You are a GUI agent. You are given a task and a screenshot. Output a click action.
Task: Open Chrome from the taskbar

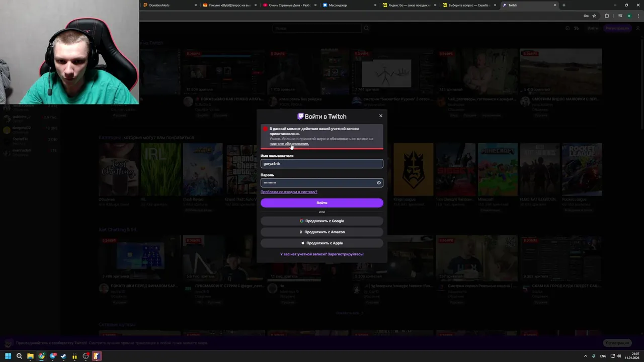pos(41,356)
